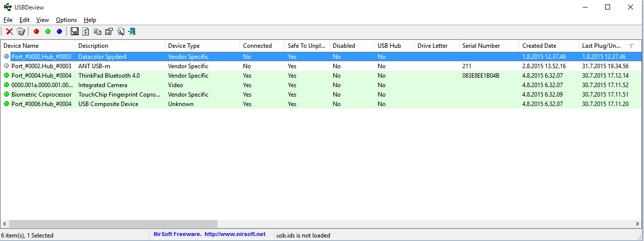Maximize the USBDeview window
Screen dimensions: 644x241
coord(608,7)
